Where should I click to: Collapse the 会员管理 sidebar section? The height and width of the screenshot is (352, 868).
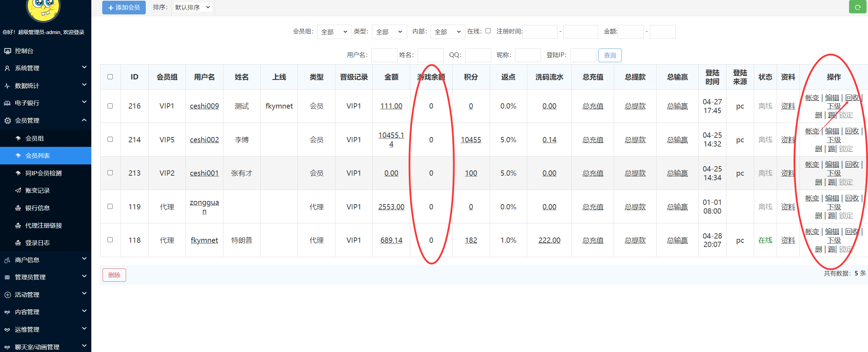(45, 120)
